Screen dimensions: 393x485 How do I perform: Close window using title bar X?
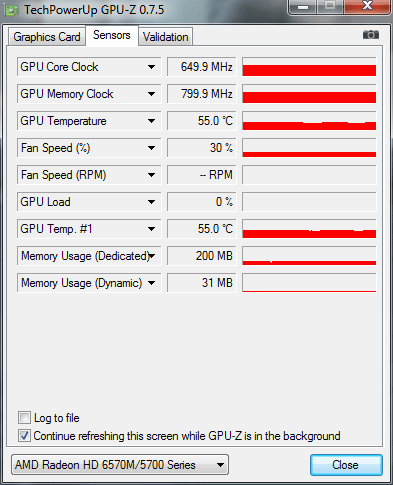(367, 6)
